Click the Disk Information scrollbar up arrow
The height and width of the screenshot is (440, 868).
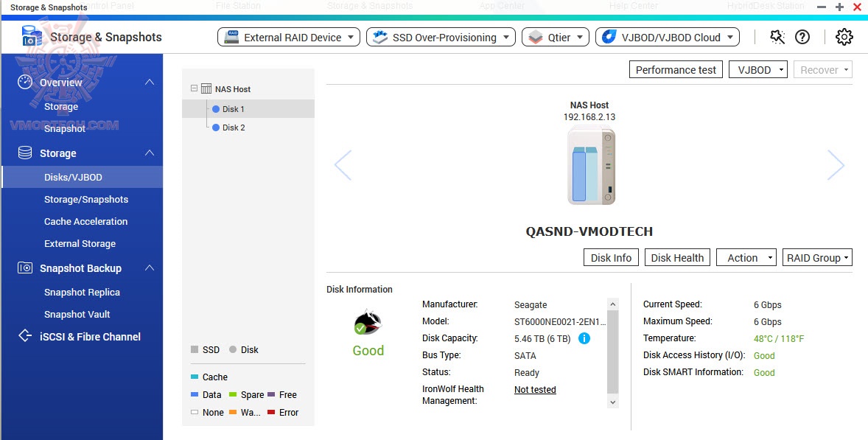coord(613,304)
